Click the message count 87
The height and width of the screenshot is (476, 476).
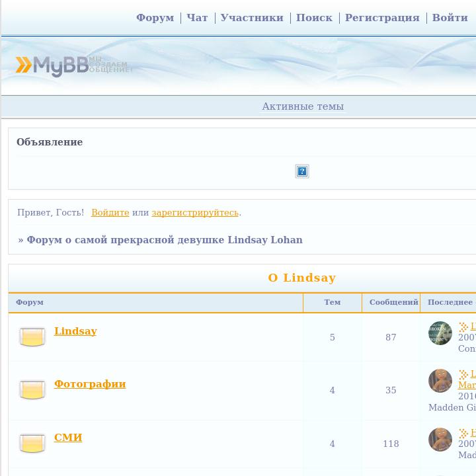(x=391, y=337)
